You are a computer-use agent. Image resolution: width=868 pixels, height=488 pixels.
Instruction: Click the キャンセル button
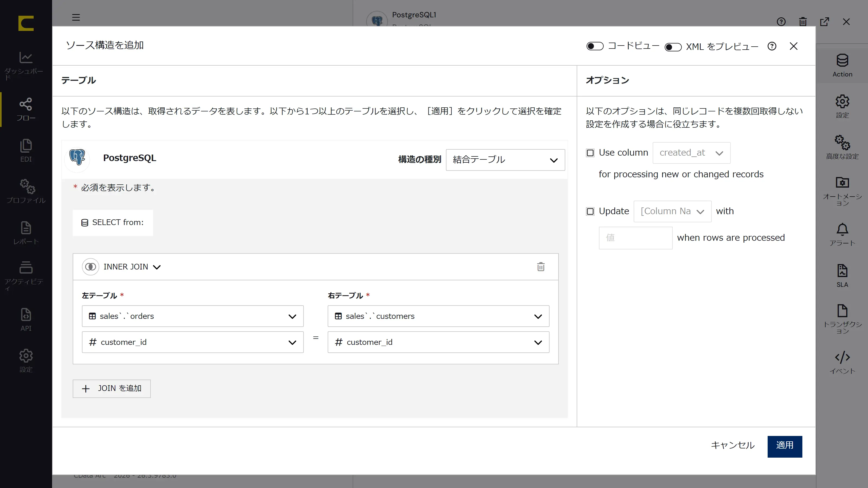[733, 445]
